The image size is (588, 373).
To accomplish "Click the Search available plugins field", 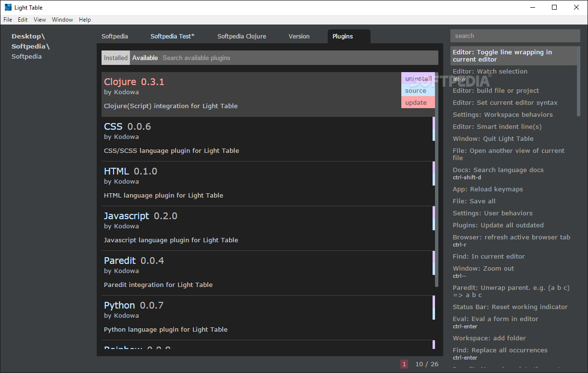I will 298,58.
